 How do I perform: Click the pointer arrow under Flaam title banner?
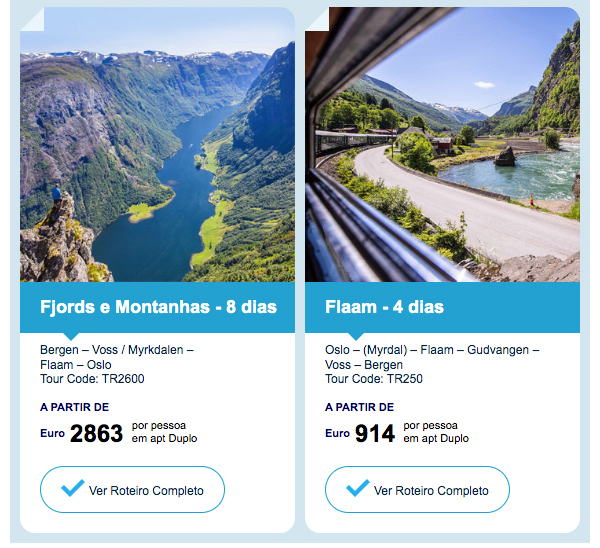[356, 336]
